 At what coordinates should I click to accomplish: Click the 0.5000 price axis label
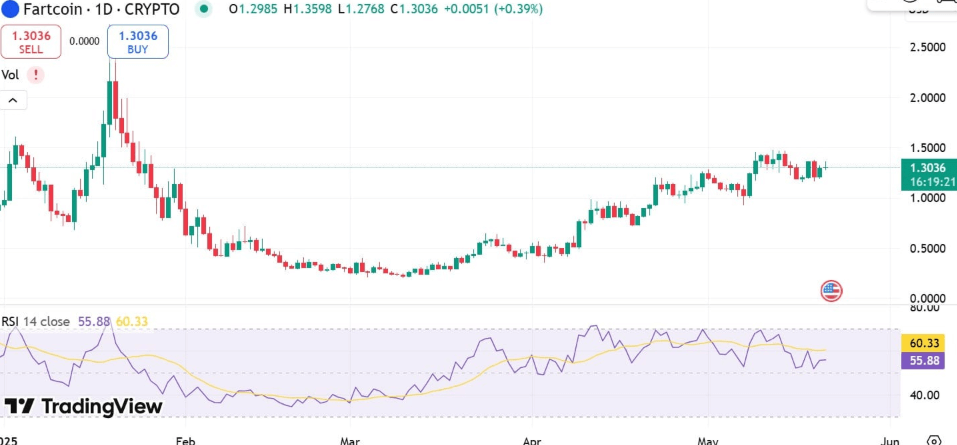(x=930, y=248)
